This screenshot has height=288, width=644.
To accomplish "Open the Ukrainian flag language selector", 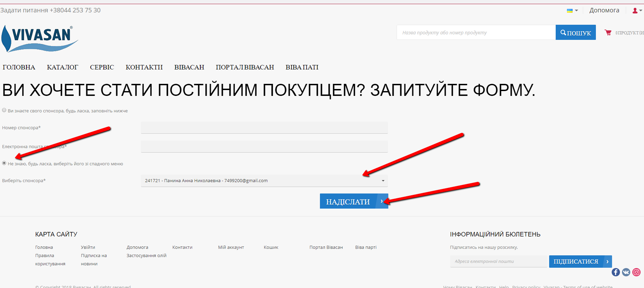I will coord(572,11).
